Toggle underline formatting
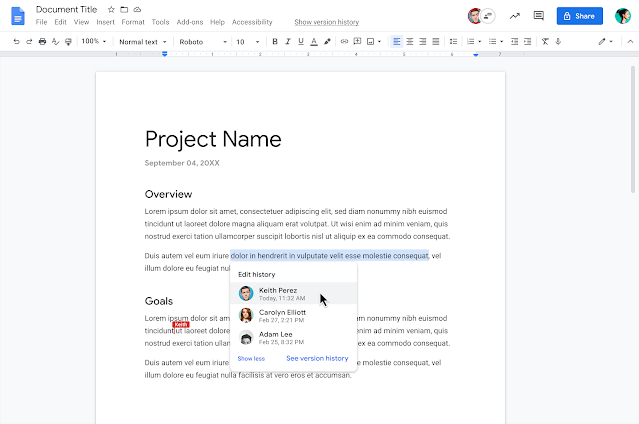This screenshot has width=639, height=424. tap(301, 42)
